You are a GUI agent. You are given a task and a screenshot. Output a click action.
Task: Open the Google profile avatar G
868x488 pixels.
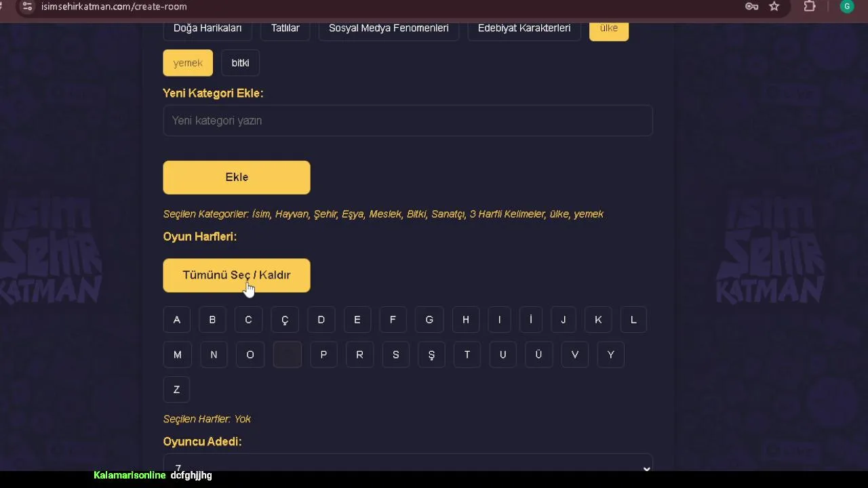(x=846, y=6)
